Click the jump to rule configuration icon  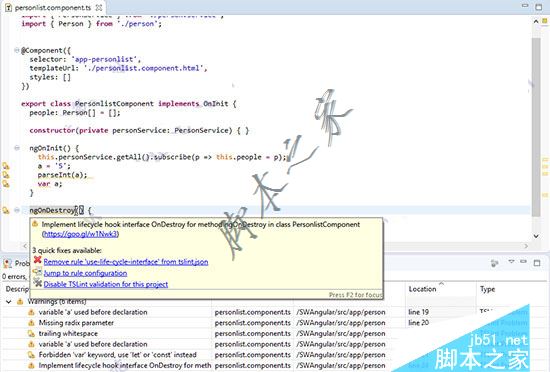pyautogui.click(x=38, y=272)
